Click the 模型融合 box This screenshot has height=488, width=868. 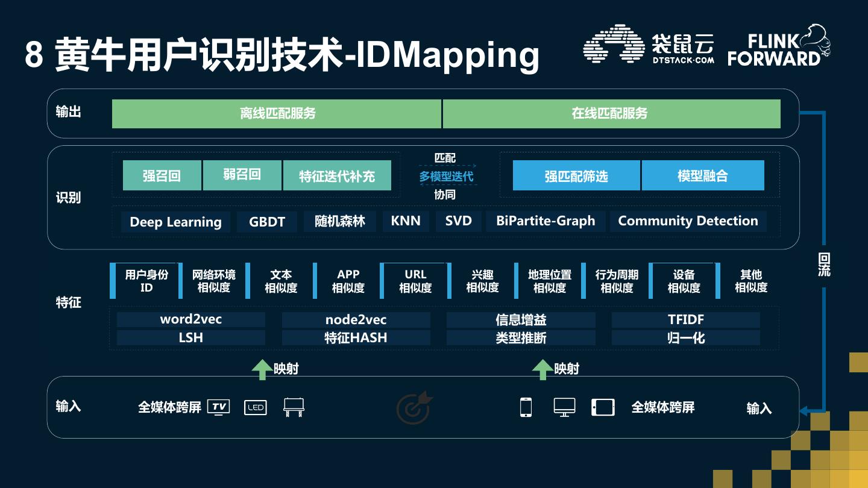[x=703, y=175]
